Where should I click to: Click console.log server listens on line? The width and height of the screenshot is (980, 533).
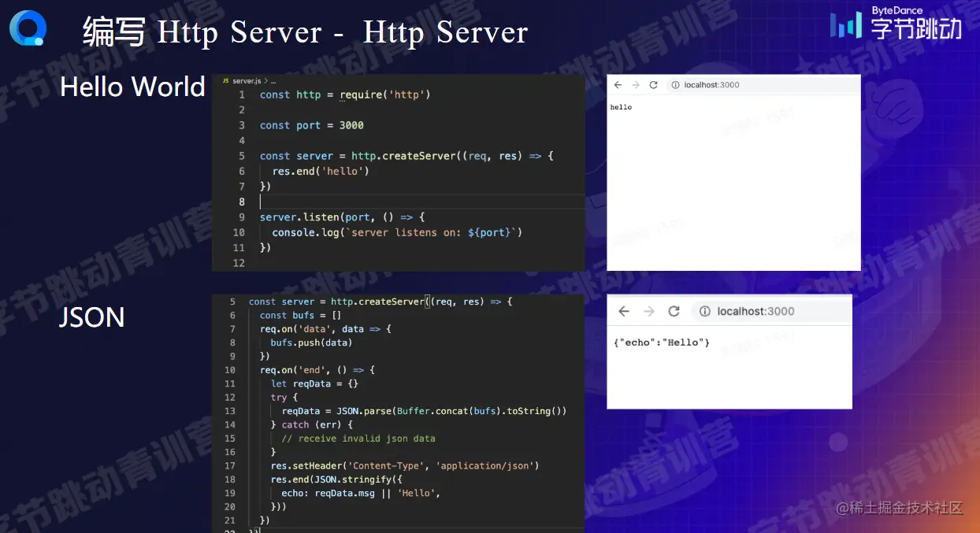[x=397, y=232]
